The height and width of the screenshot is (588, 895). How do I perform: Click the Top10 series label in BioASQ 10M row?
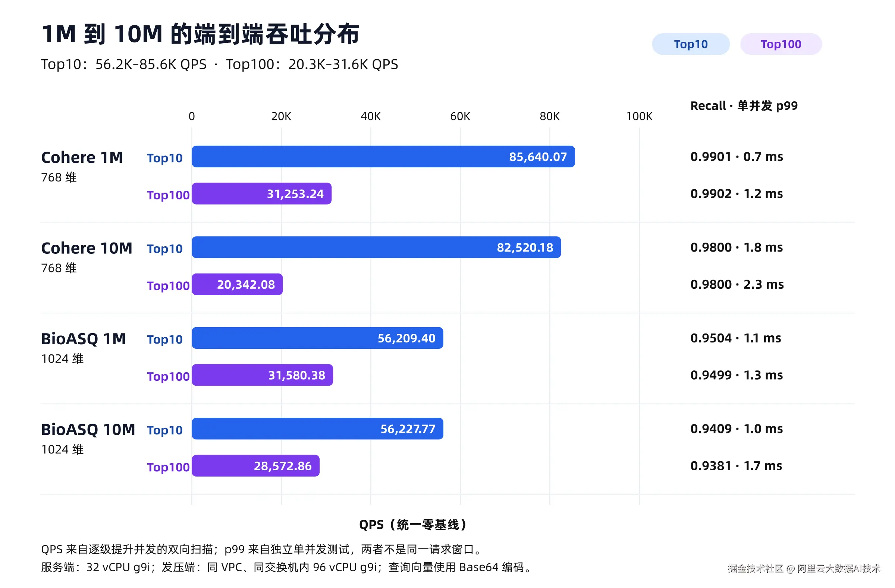pyautogui.click(x=165, y=430)
